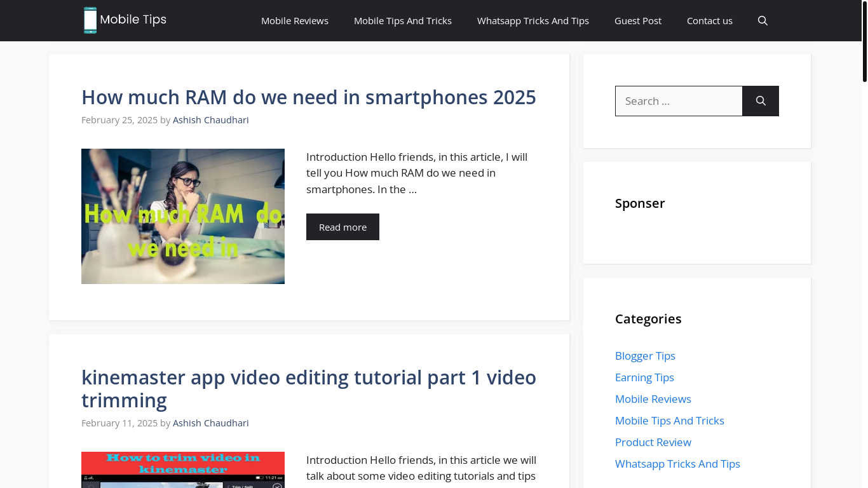Open Whatsapp Tricks And Tips sidebar category
The image size is (868, 488).
[677, 464]
